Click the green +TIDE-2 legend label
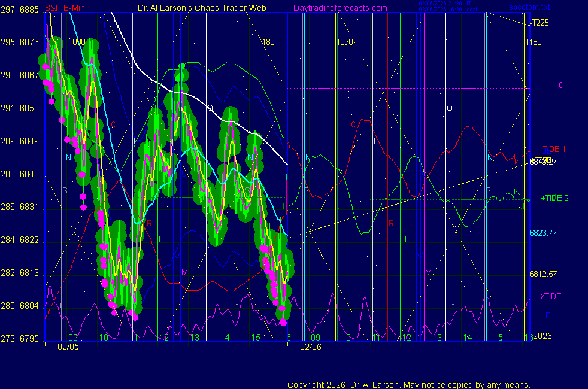 (x=554, y=198)
